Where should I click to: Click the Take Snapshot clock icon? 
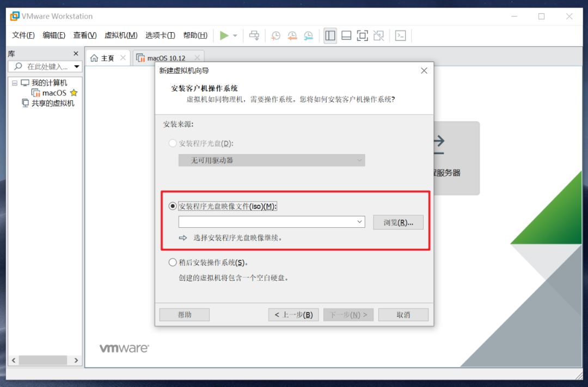[275, 35]
